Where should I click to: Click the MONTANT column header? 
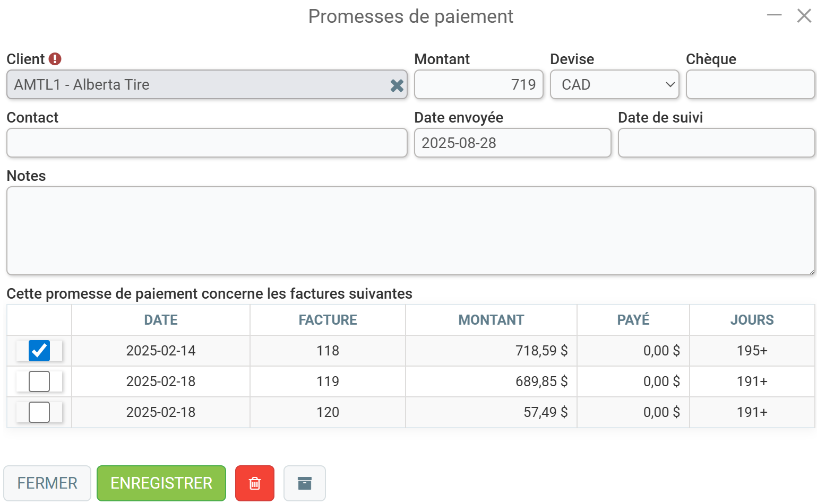[491, 320]
